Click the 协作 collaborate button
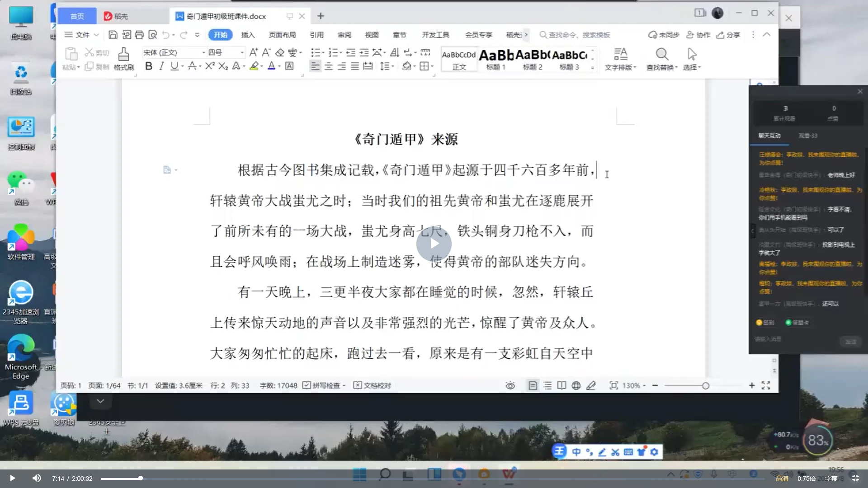 (698, 35)
